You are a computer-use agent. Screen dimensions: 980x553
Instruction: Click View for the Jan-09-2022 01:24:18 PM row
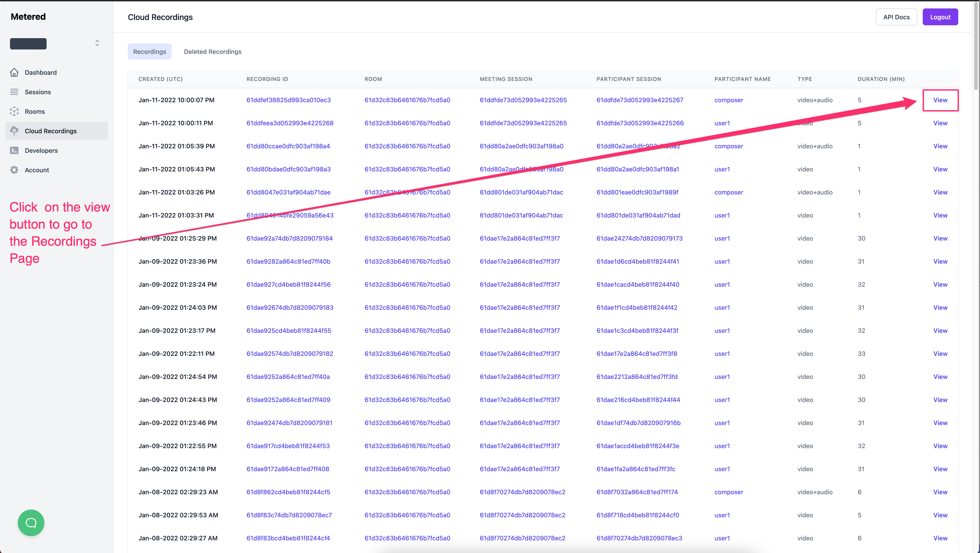[x=940, y=469]
